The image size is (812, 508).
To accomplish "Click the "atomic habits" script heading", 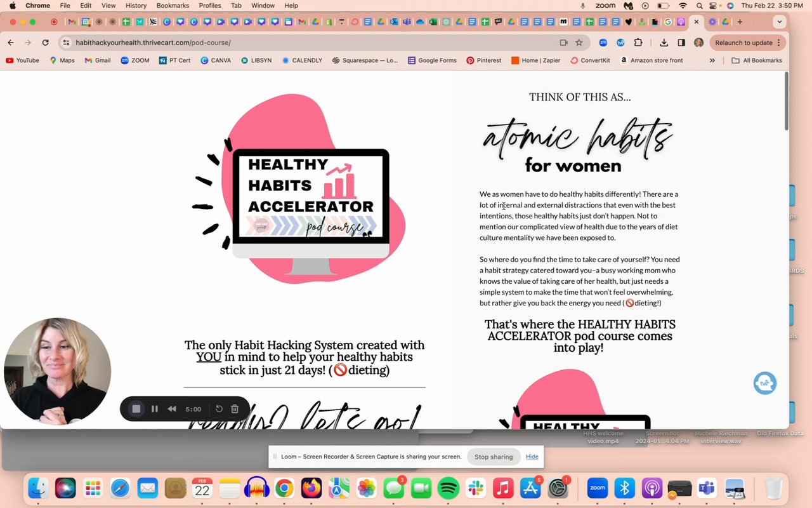I will pos(578,137).
